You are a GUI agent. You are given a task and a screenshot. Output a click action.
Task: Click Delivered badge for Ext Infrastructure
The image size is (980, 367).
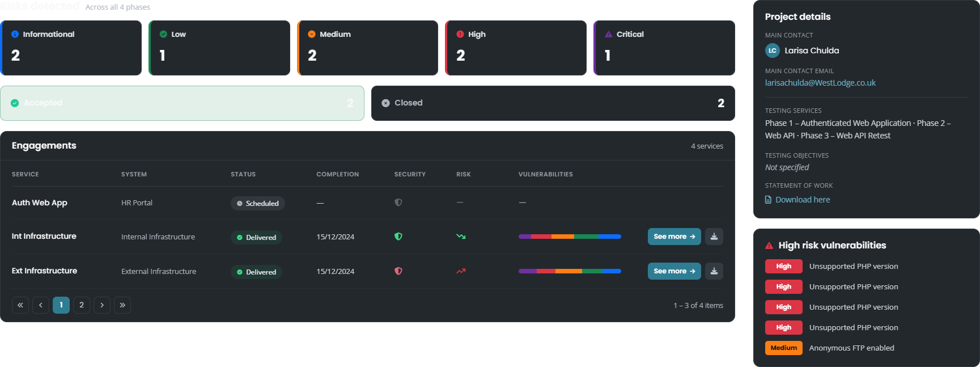point(256,272)
